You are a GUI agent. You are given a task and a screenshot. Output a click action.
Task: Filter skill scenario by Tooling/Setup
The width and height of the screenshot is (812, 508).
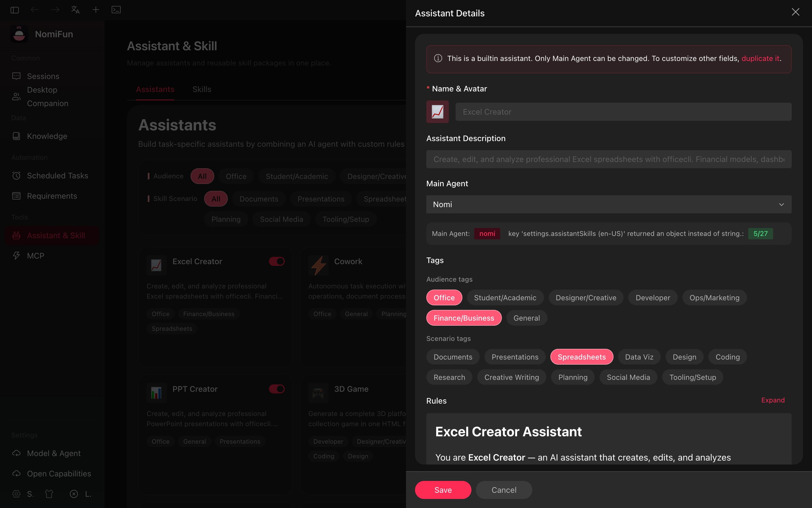pyautogui.click(x=346, y=219)
